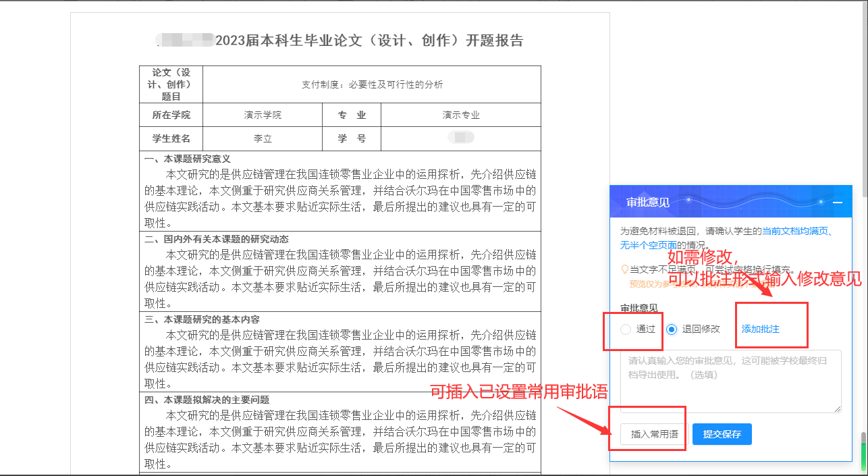Submit with the 提交保存 button
This screenshot has height=476, width=868.
722,434
